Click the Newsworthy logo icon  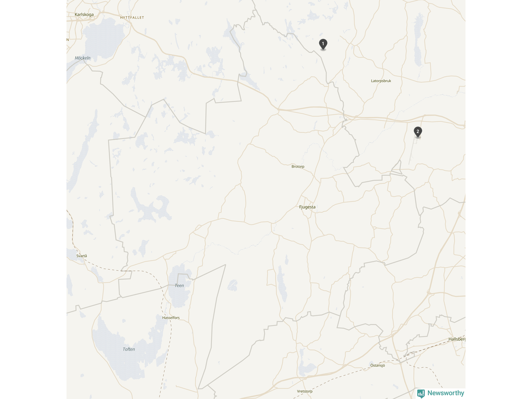click(421, 393)
